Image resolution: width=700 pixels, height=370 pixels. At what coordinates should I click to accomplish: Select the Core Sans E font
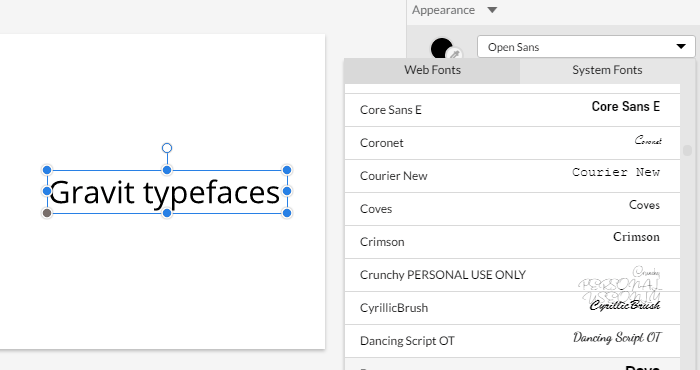coord(512,110)
